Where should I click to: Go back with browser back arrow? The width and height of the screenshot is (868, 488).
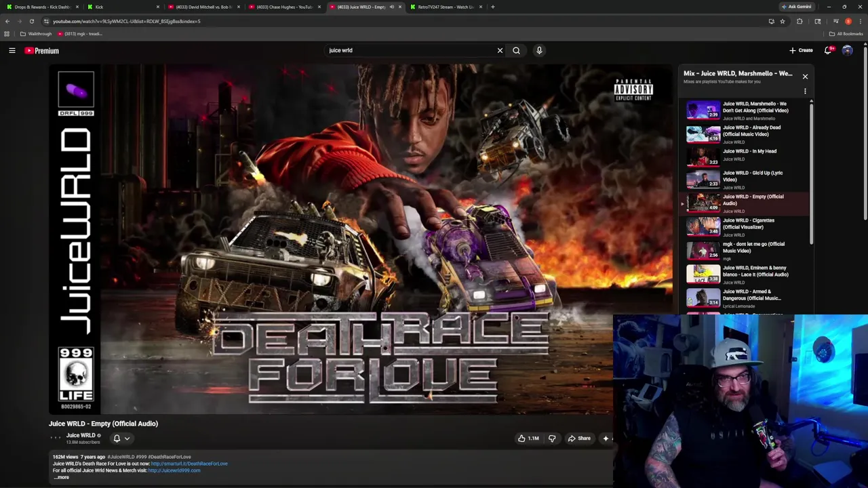click(7, 21)
